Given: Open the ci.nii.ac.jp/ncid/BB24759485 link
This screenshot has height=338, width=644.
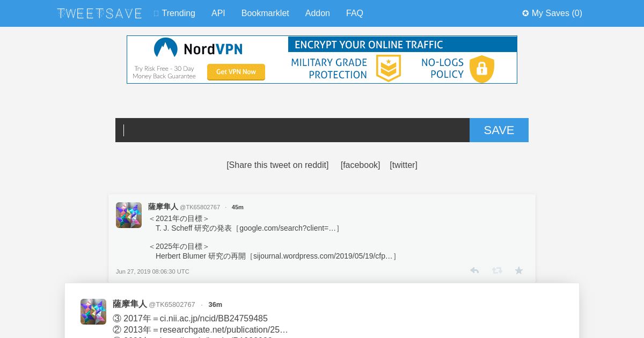Looking at the screenshot, I should (x=214, y=319).
